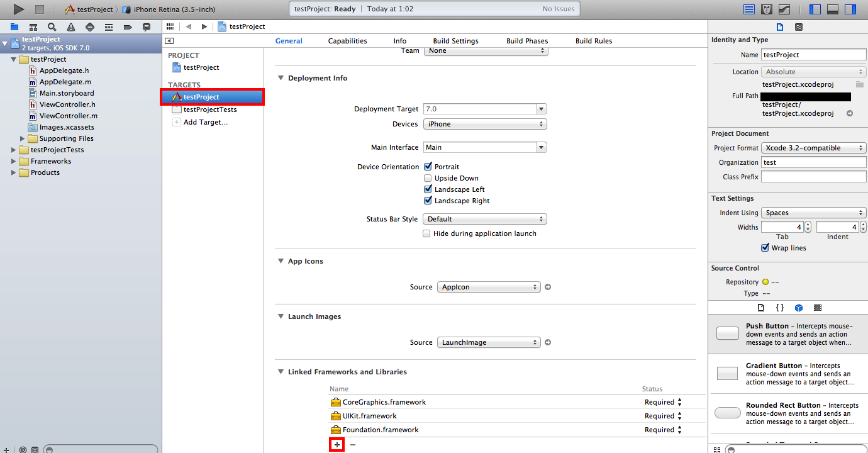The width and height of the screenshot is (868, 453).
Task: Open Main.storyboard file
Action: pos(67,93)
